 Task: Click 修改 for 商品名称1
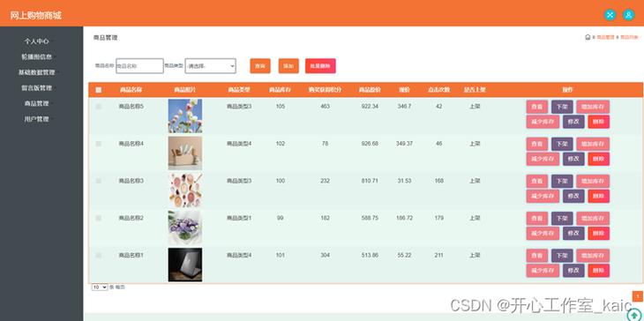coord(573,271)
